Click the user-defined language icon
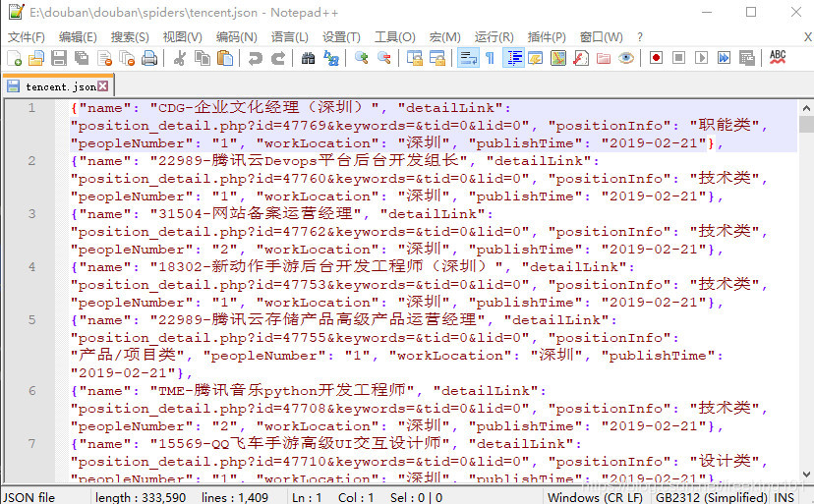The image size is (814, 504). [535, 58]
